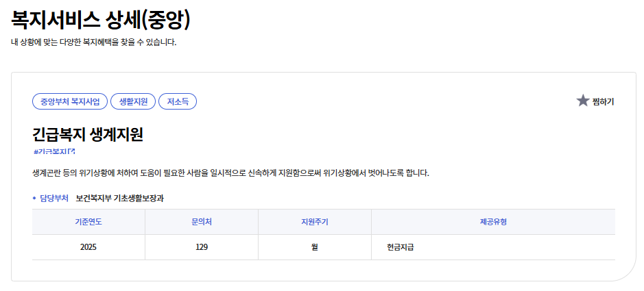
Task: Select the 중앙부처 복지사업 tag
Action: click(70, 101)
